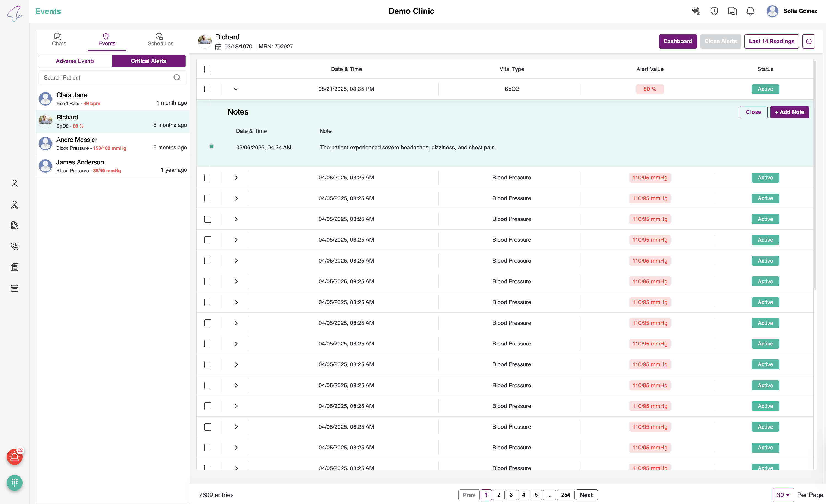Click the shield alert icon in header
This screenshot has width=826, height=504.
click(714, 11)
